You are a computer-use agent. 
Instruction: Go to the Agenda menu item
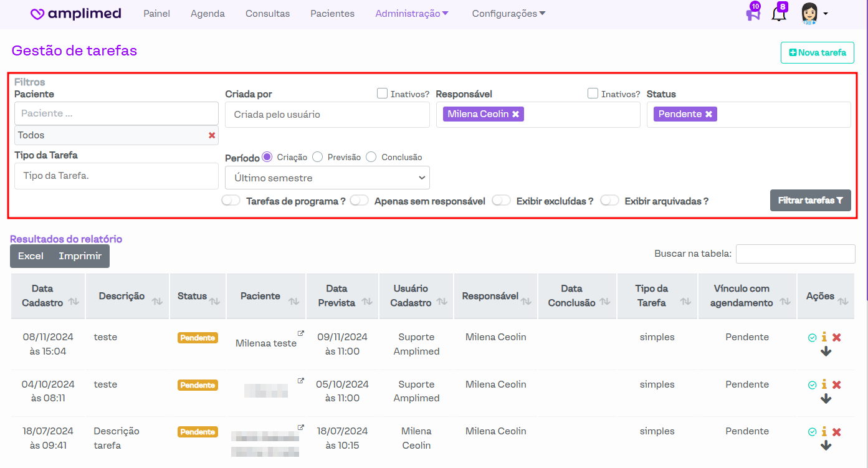point(207,14)
